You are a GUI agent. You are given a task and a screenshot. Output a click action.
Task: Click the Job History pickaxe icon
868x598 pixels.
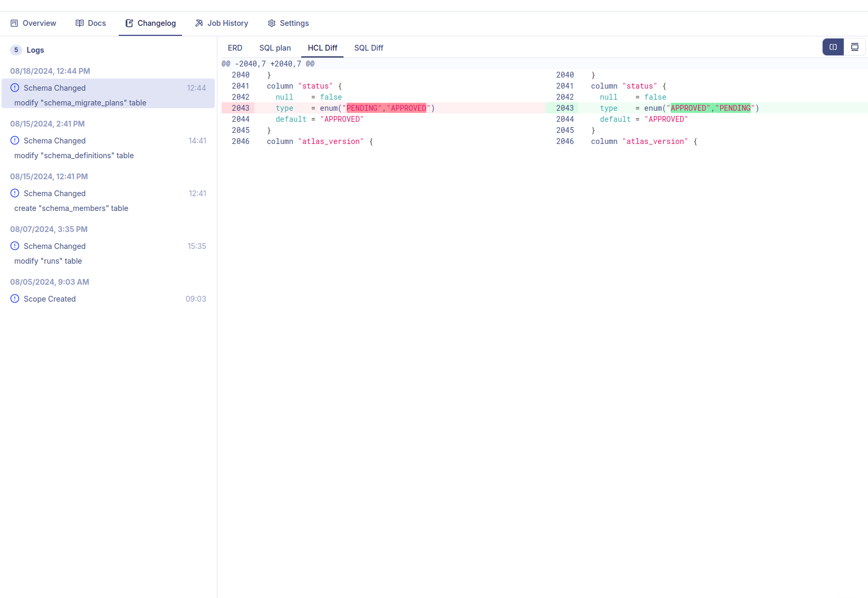tap(198, 23)
